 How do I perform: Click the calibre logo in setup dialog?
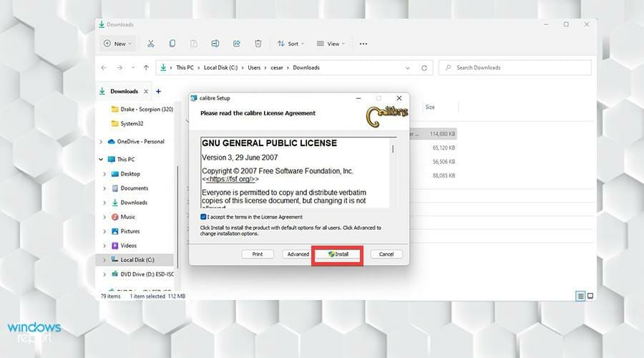(387, 116)
